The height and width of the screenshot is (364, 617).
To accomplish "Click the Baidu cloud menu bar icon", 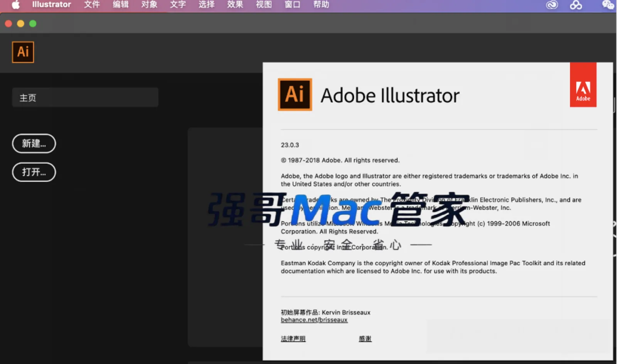I will click(x=576, y=5).
